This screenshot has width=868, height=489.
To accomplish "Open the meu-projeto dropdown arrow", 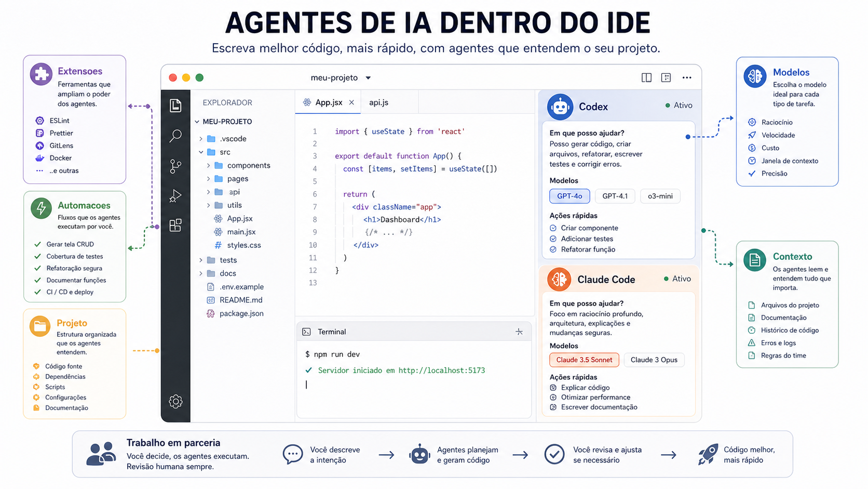I will (x=368, y=78).
